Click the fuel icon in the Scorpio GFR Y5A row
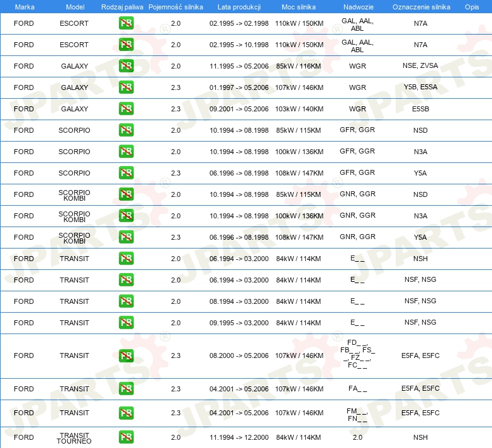Image resolution: width=492 pixels, height=448 pixels. pyautogui.click(x=126, y=172)
